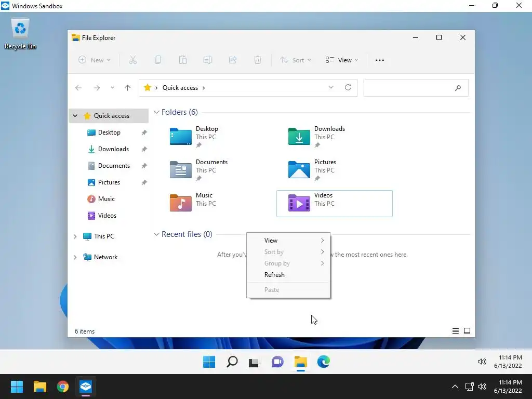Click the host Windows Start button
Viewport: 532px width, 399px height.
coord(17,387)
